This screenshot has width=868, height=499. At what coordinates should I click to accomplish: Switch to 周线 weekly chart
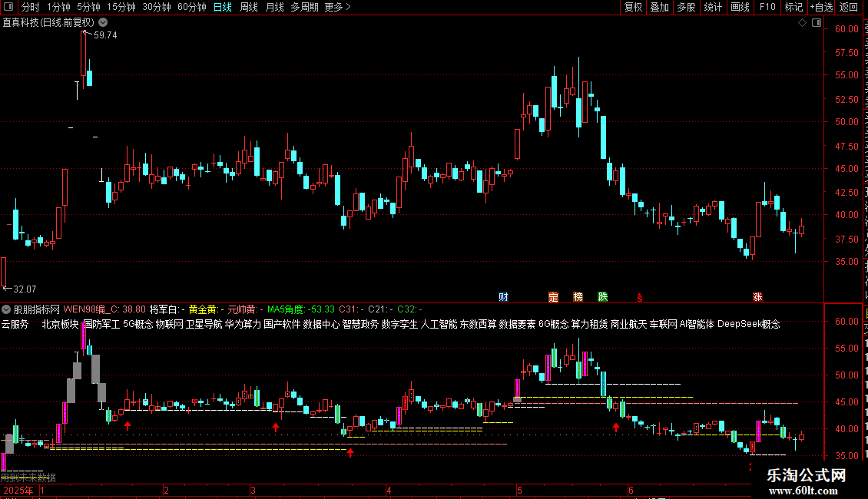tap(249, 7)
